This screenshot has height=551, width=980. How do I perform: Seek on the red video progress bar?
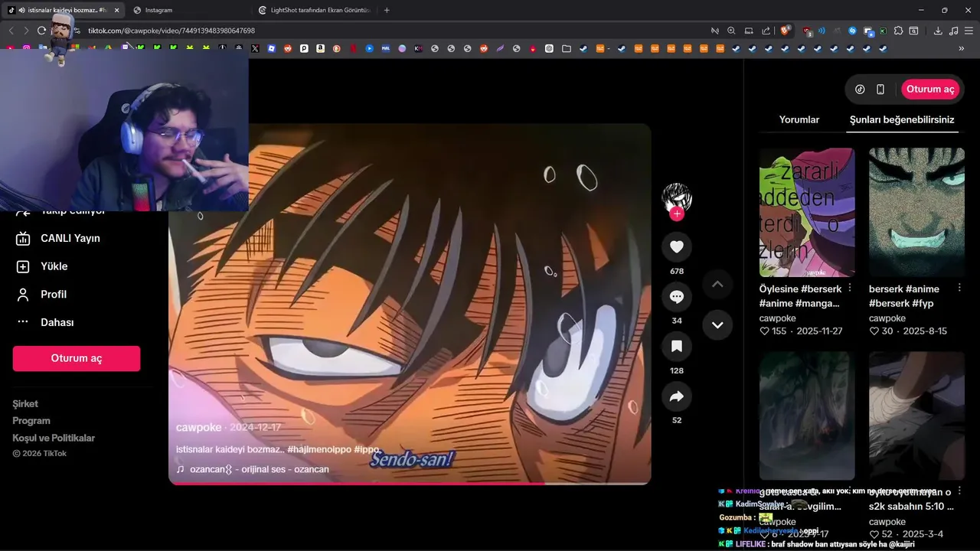click(410, 483)
